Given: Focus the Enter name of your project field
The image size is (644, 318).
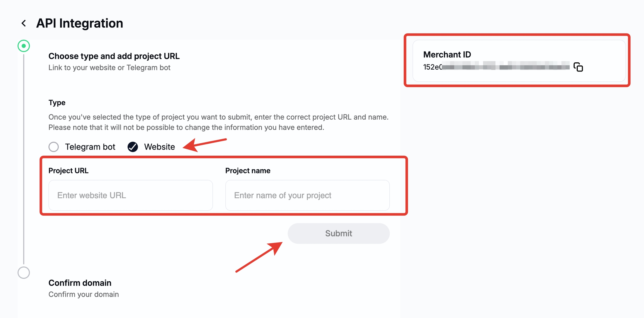Looking at the screenshot, I should pos(307,195).
